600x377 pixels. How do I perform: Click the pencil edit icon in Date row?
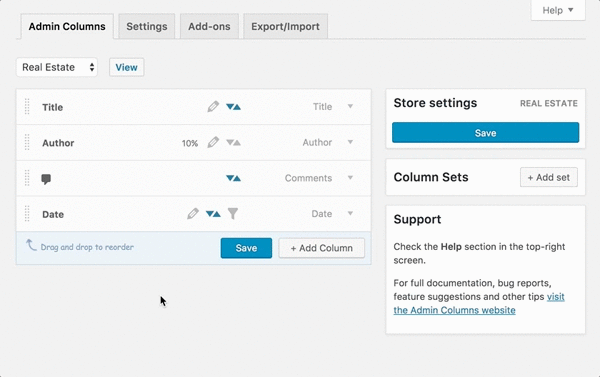tap(193, 214)
